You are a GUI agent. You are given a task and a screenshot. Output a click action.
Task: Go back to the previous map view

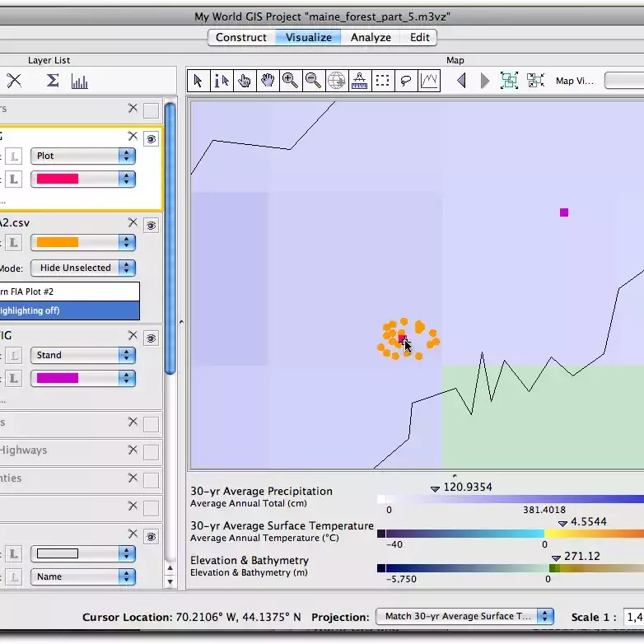[461, 80]
